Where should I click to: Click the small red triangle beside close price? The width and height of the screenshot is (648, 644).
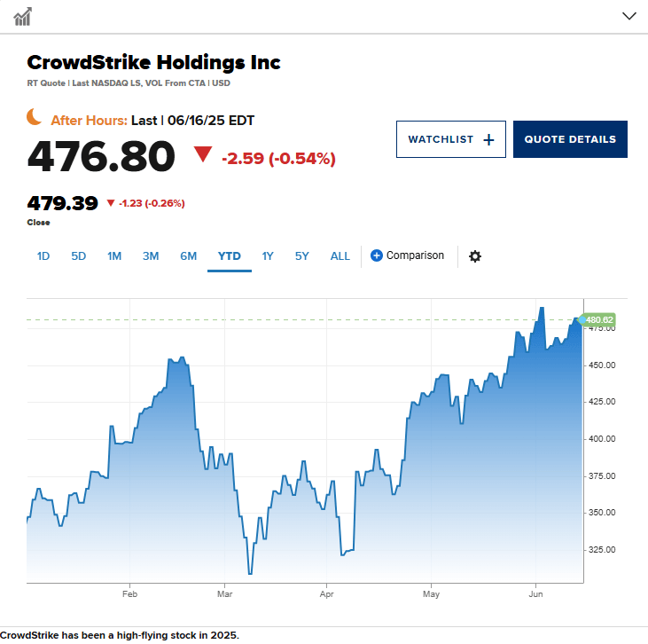(x=110, y=202)
